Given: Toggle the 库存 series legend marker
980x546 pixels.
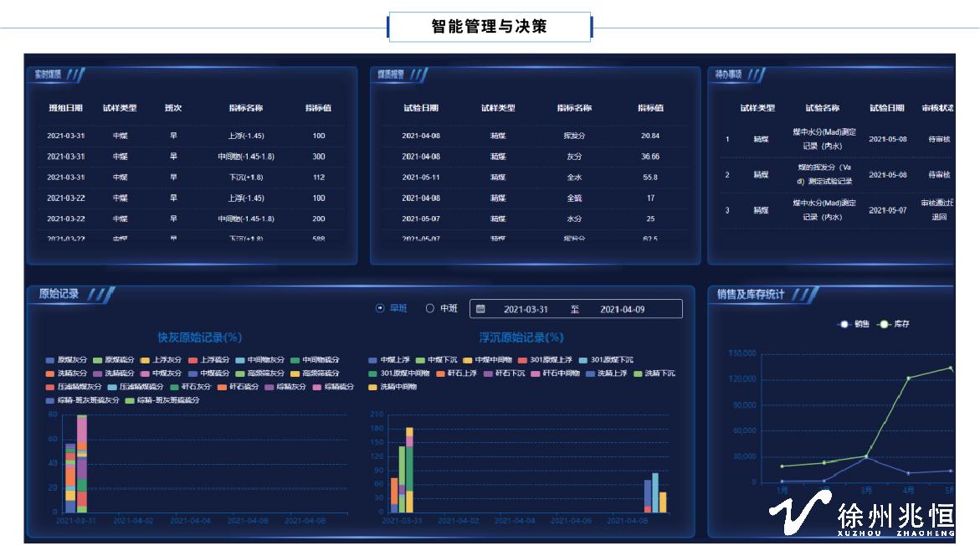Looking at the screenshot, I should (885, 324).
